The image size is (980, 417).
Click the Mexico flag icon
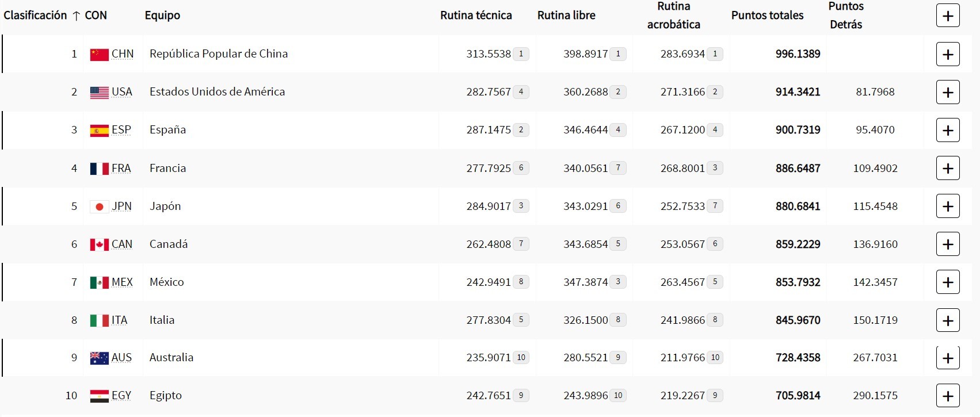(x=99, y=282)
